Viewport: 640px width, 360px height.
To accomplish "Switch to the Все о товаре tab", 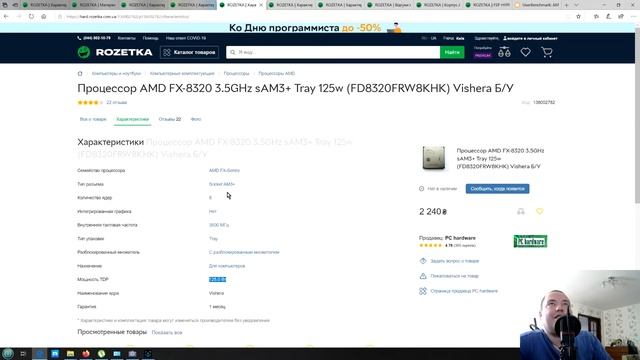I will (93, 119).
